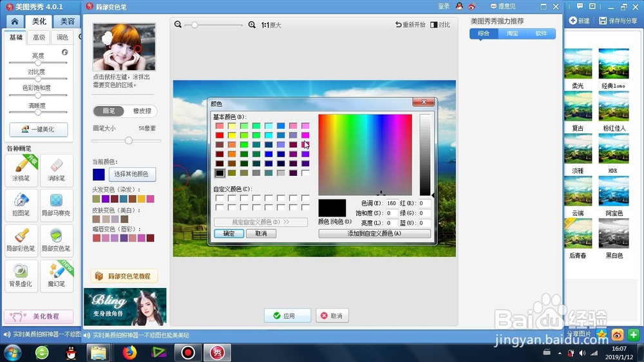The height and width of the screenshot is (362, 644).
Task: Select the 魔幻笔 magic brush tool
Action: click(x=57, y=276)
